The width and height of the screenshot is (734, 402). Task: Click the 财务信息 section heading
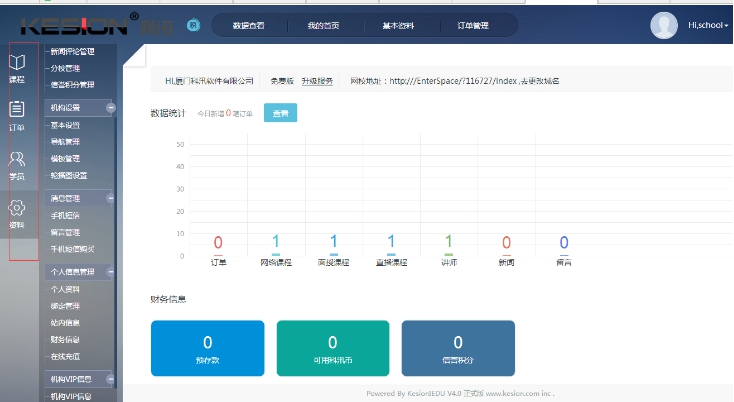(169, 299)
